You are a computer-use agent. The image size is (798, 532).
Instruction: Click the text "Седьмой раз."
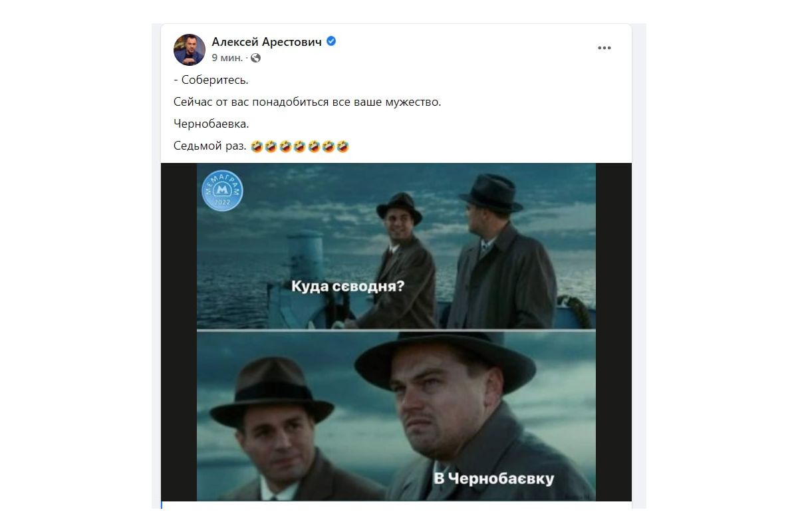[x=209, y=146]
